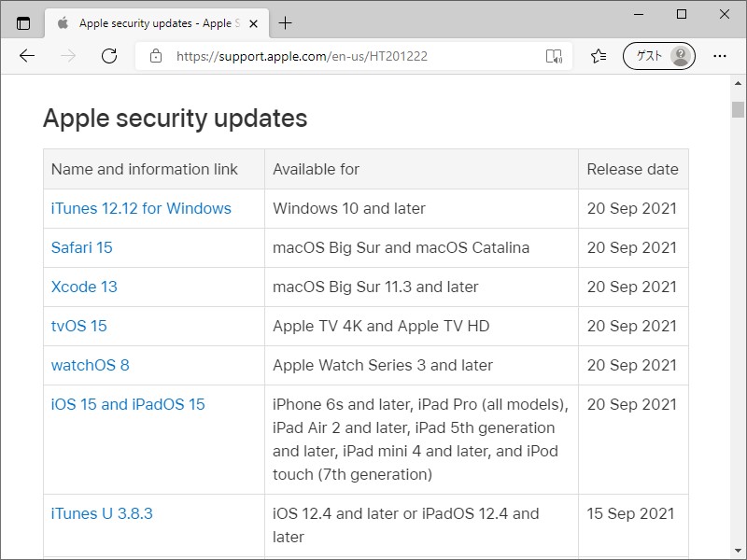
Task: Click the browser back arrow
Action: pyautogui.click(x=27, y=56)
